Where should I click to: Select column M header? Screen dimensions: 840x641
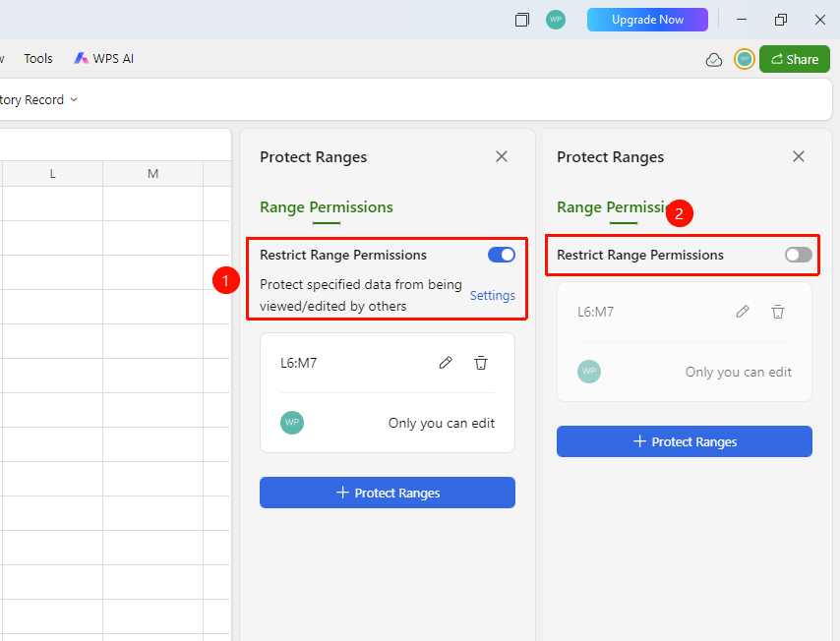tap(152, 173)
